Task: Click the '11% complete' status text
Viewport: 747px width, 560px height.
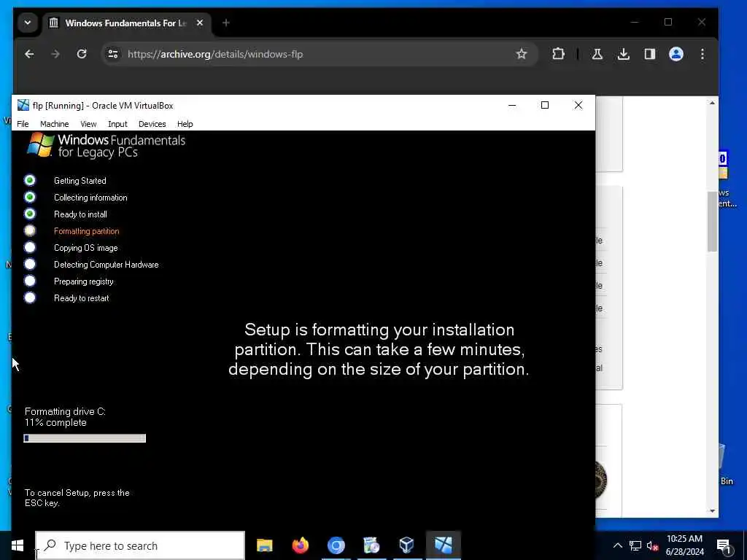Action: pos(55,423)
